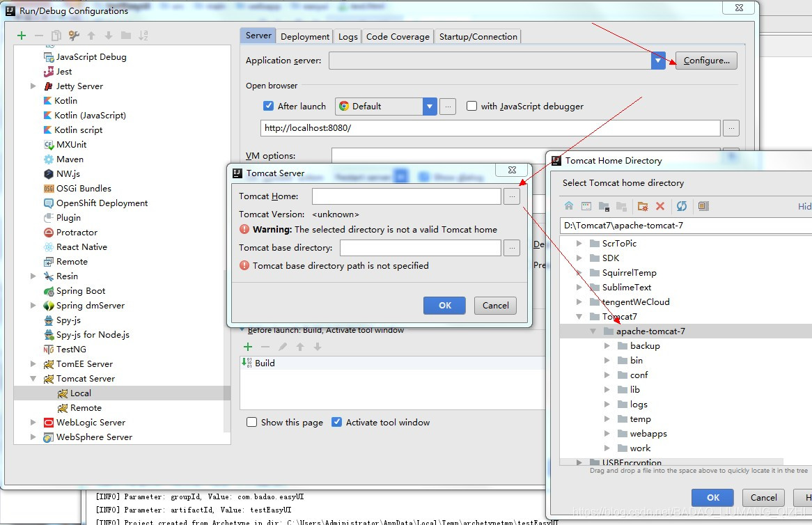This screenshot has height=525, width=812.
Task: Open edit defaults wrench icon
Action: (74, 36)
